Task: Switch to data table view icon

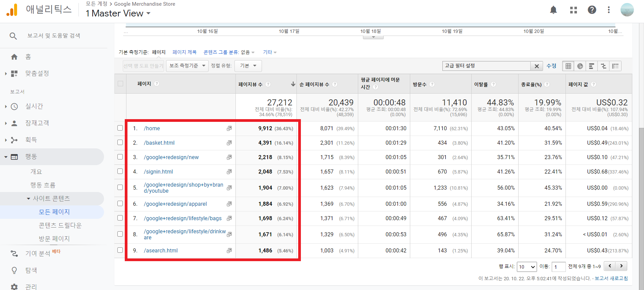Action: (x=568, y=66)
